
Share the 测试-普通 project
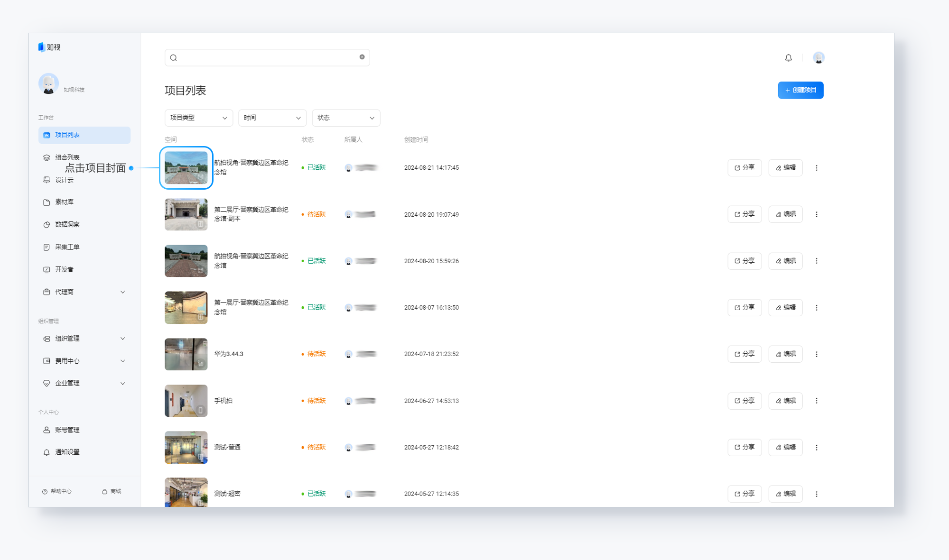click(x=744, y=448)
